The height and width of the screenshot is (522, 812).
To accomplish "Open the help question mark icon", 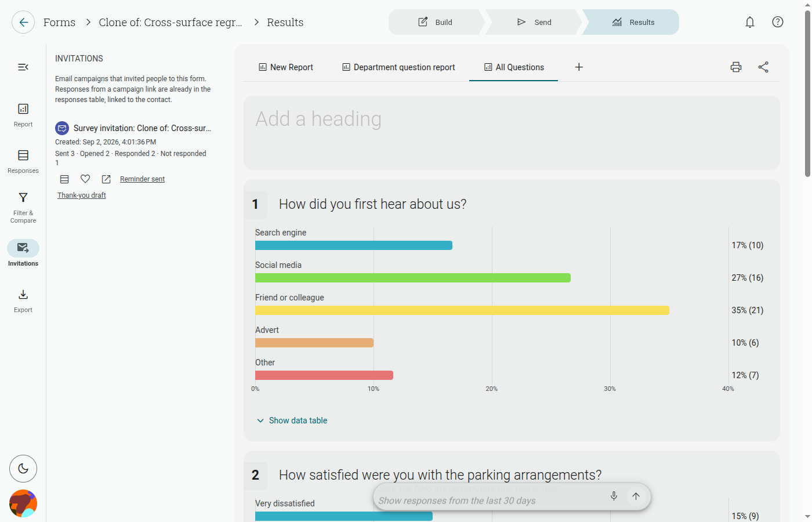I will tap(778, 22).
